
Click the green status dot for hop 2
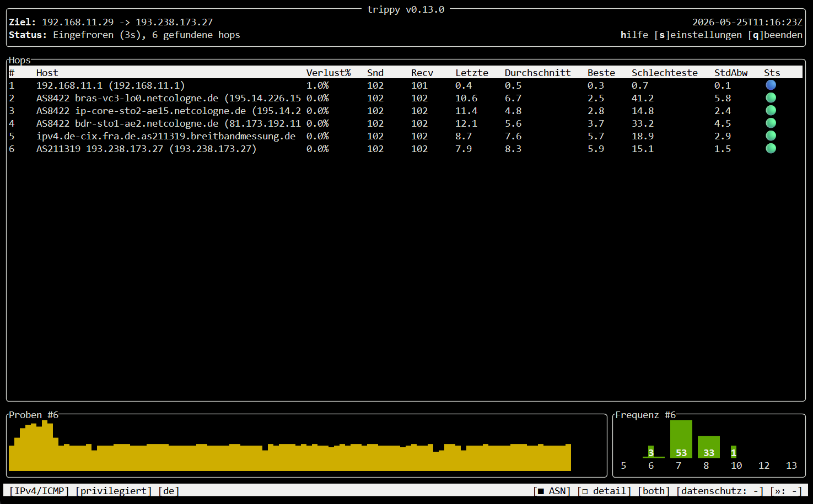[771, 97]
